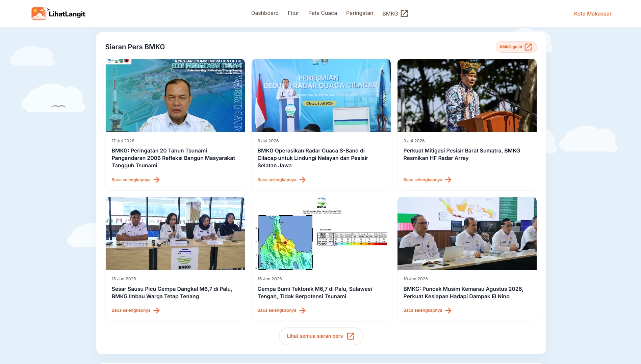Click Baca selengkapnya for Tsunami Pangandaran article
641x364 pixels.
131,180
